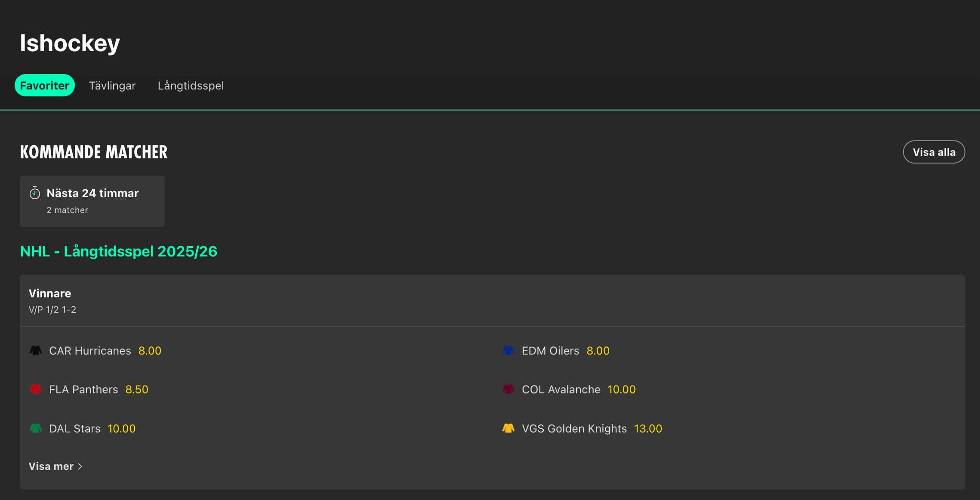Viewport: 980px width, 500px height.
Task: Select DAL Stars odds 10.00
Action: click(122, 429)
